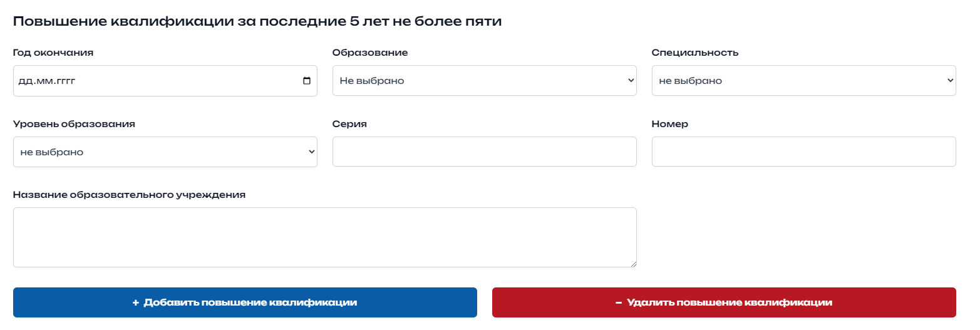Image resolution: width=980 pixels, height=330 pixels.
Task: Click the Номер field label
Action: click(x=669, y=124)
